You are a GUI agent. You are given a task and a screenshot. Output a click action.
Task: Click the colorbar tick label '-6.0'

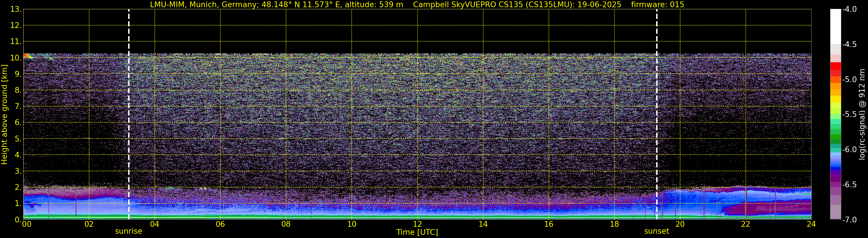point(849,150)
